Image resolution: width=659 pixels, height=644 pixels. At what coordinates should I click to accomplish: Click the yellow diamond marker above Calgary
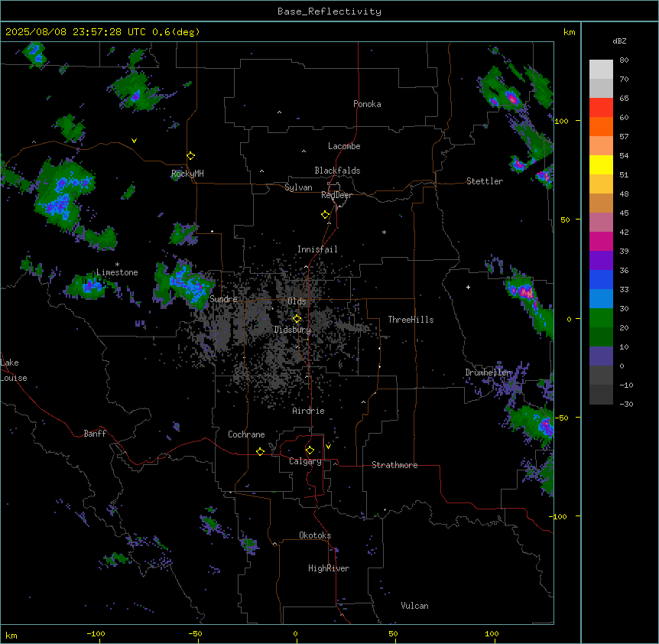310,450
